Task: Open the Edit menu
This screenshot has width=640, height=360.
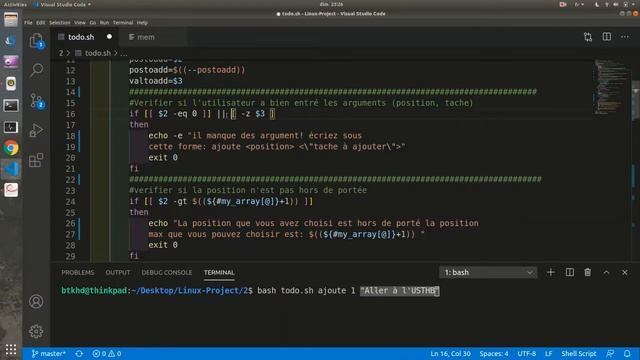Action: [40, 22]
